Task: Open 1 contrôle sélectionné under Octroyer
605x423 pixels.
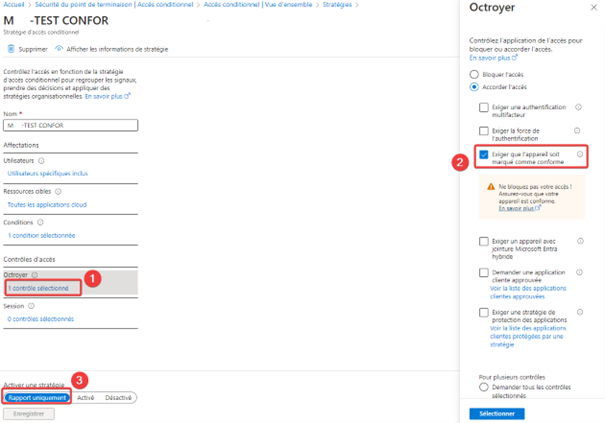Action: [38, 288]
